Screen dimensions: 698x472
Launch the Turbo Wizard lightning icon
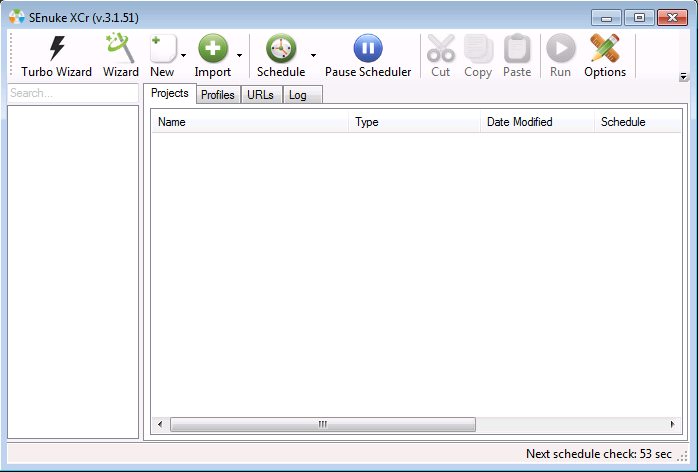(57, 48)
